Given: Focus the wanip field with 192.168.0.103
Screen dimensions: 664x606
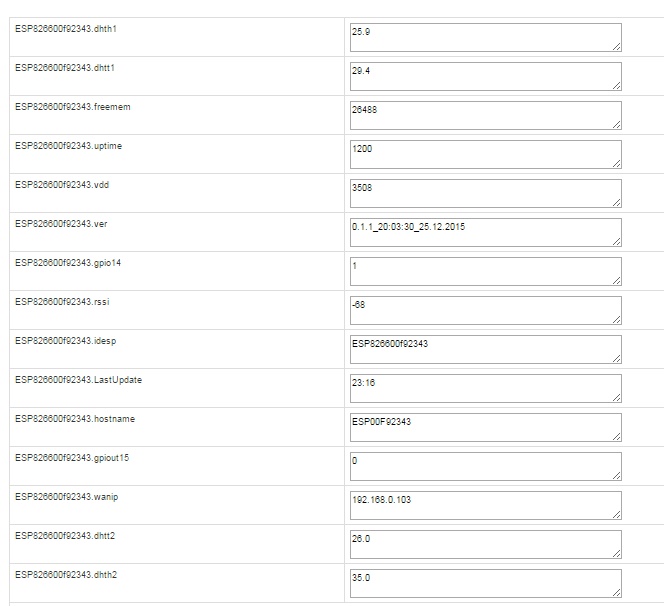Looking at the screenshot, I should tap(485, 505).
